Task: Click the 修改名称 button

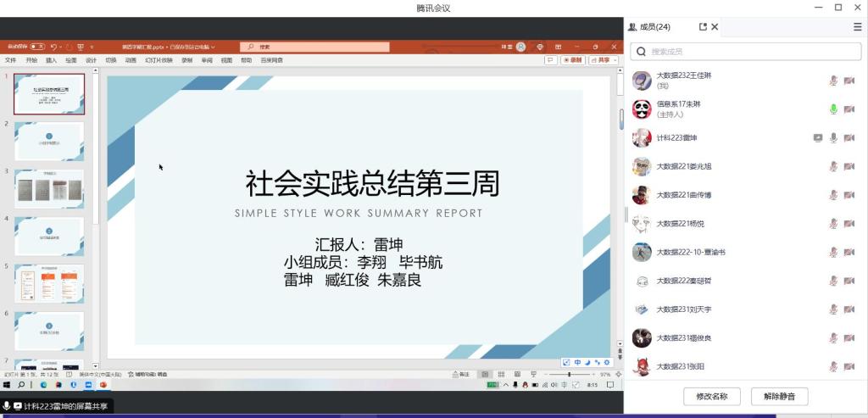Action: pos(711,396)
